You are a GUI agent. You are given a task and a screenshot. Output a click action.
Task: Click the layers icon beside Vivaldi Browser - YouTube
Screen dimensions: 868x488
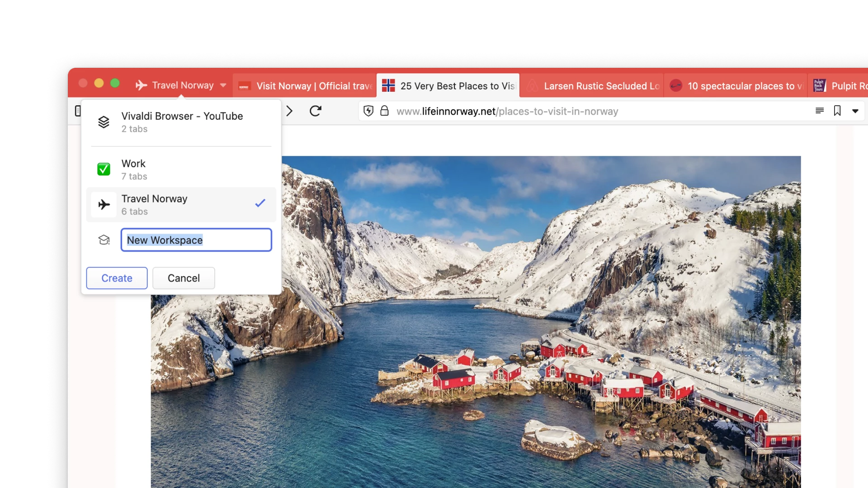[104, 122]
